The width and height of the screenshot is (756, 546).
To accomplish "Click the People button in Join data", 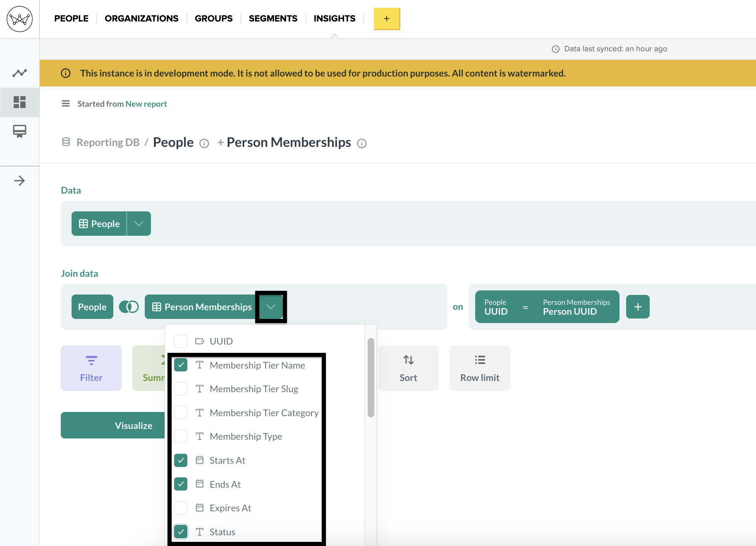I will click(x=92, y=307).
